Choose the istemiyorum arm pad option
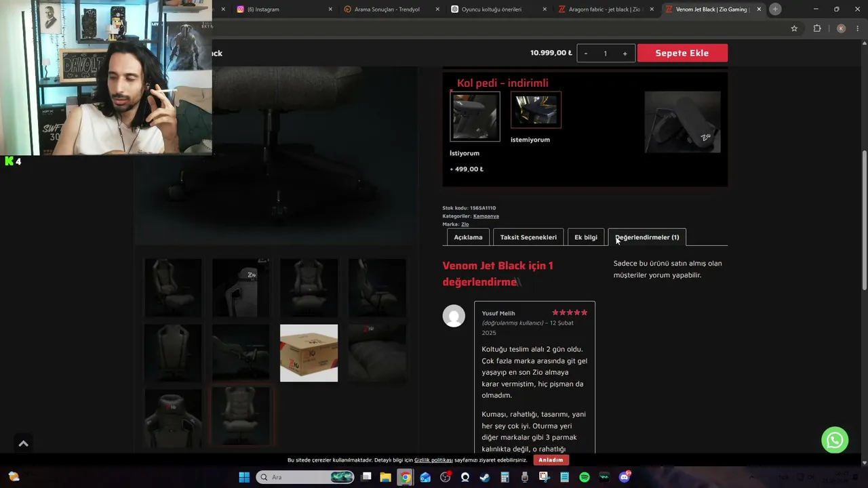This screenshot has width=868, height=488. click(536, 110)
